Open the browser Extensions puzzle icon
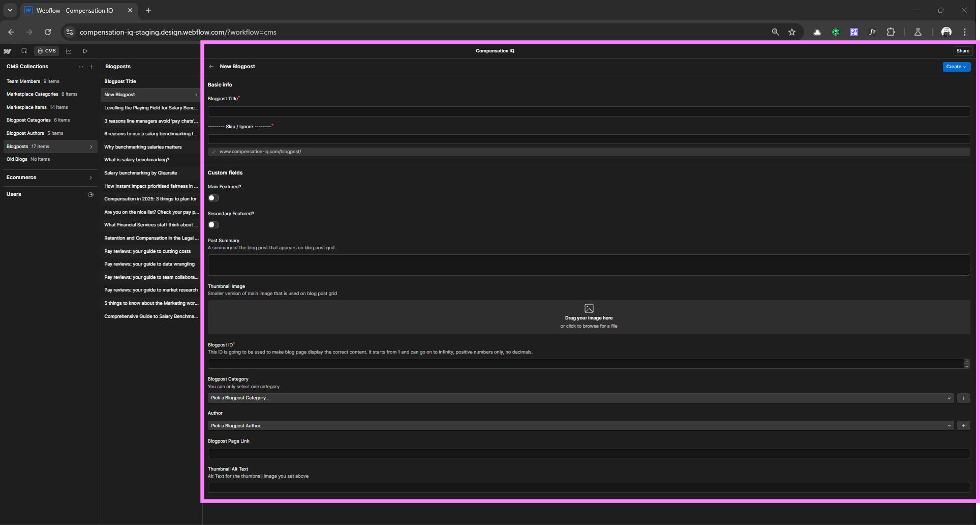Screen dimensions: 980x525 tap(891, 32)
